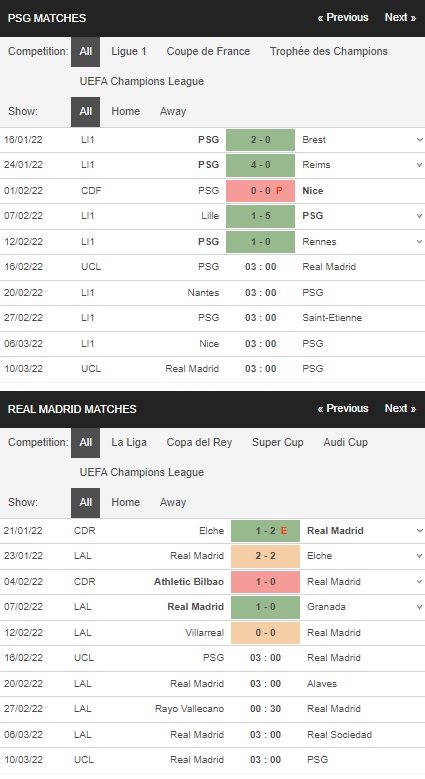Open the 1 - 2 E score Elche vs Real Madrid
Image resolution: width=425 pixels, height=779 pixels.
(265, 531)
